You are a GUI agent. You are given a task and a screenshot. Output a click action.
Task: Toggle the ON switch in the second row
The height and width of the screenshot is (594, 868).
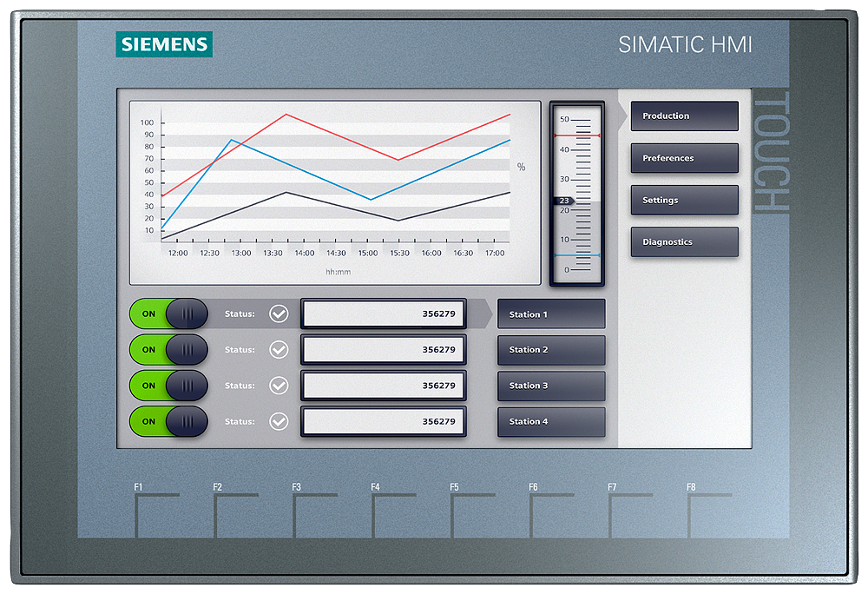[x=168, y=350]
